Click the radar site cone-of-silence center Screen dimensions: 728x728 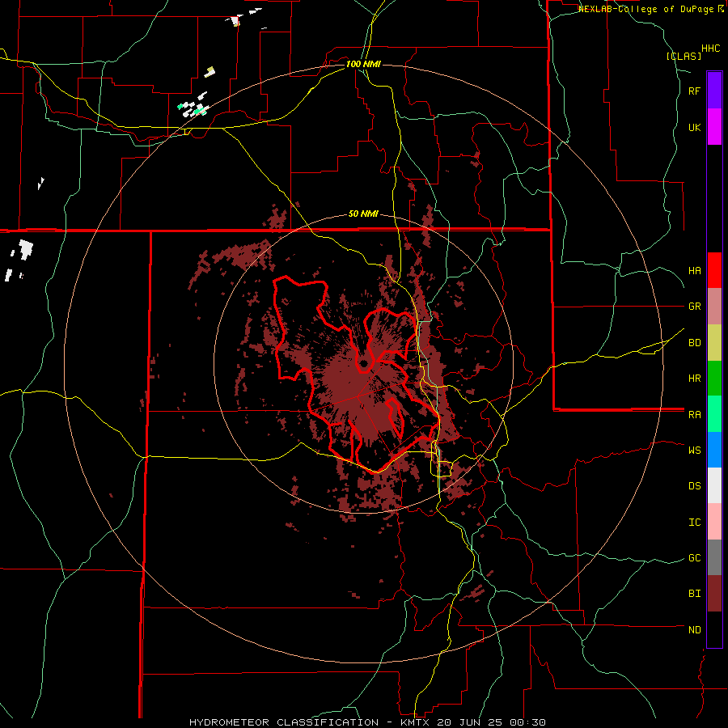[363, 363]
